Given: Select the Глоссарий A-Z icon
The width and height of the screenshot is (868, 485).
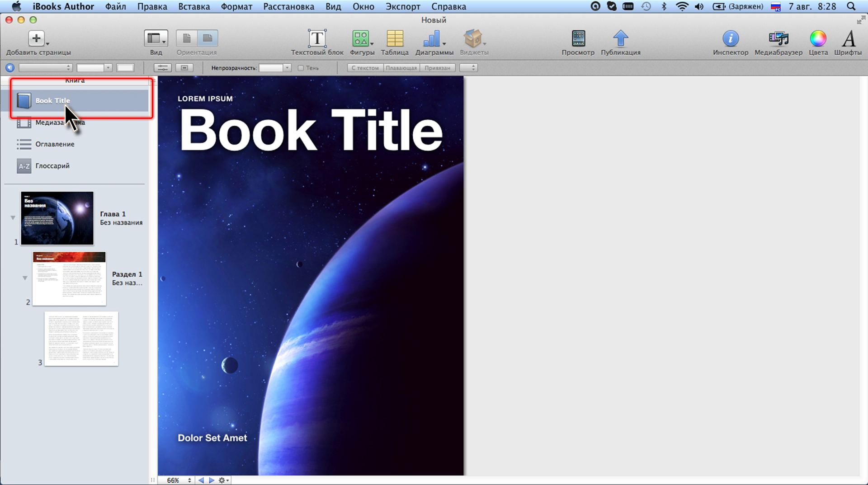Looking at the screenshot, I should [24, 166].
